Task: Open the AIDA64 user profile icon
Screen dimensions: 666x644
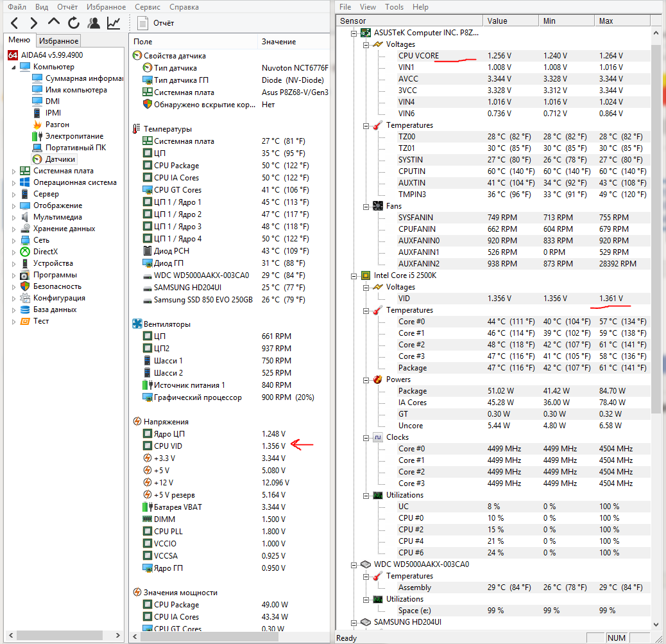Action: coord(94,23)
